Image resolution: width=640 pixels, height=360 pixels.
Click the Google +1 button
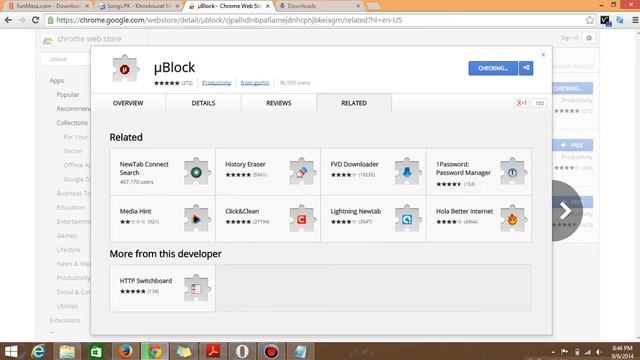[522, 103]
